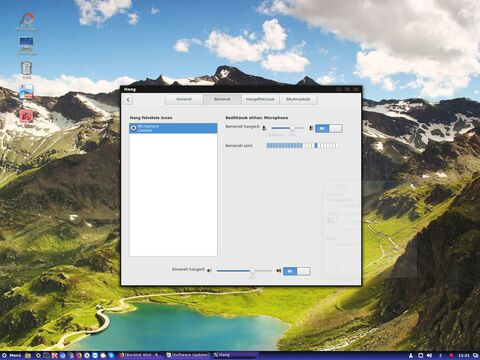
Task: Switch to the Kimenet tab
Action: point(184,99)
